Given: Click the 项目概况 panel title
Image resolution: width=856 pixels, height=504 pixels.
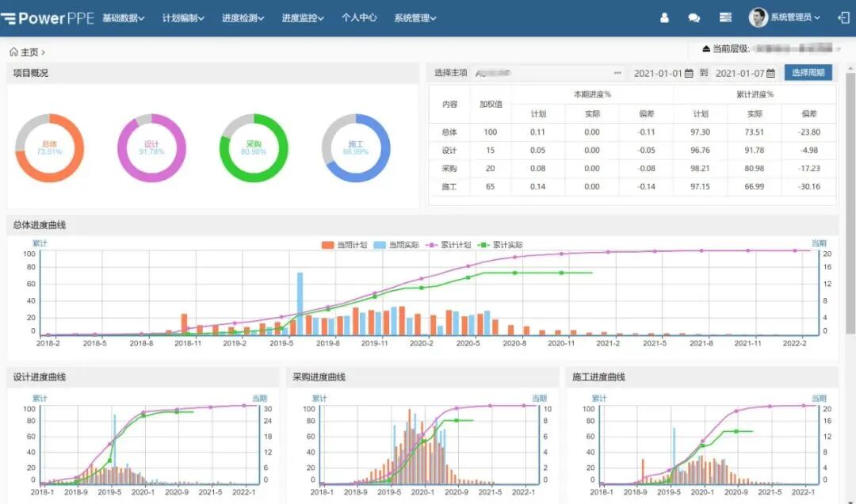Looking at the screenshot, I should (x=31, y=73).
